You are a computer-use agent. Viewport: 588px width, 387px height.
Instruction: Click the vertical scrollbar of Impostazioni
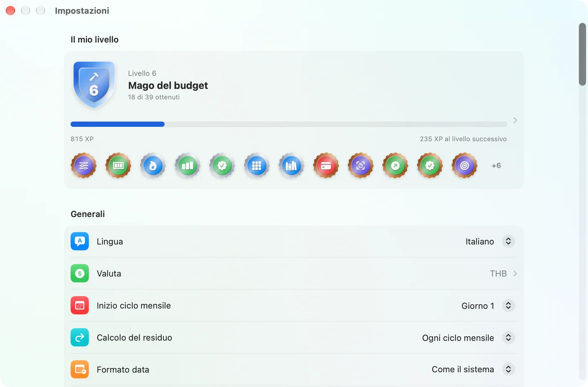pos(582,54)
